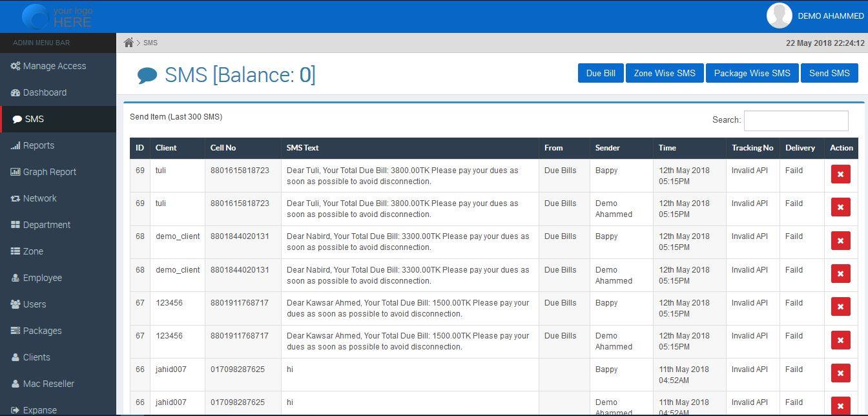Open Zone Wise SMS
868x416 pixels.
pos(664,73)
